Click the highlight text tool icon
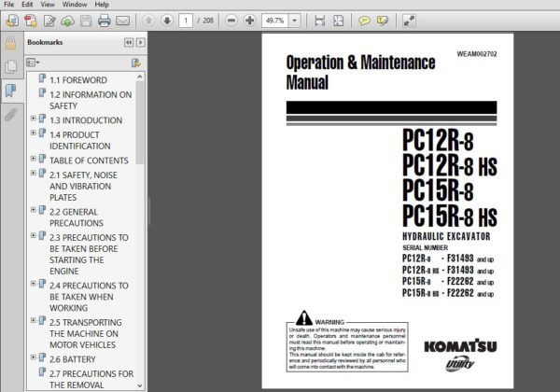560x392 pixels. coord(383,21)
